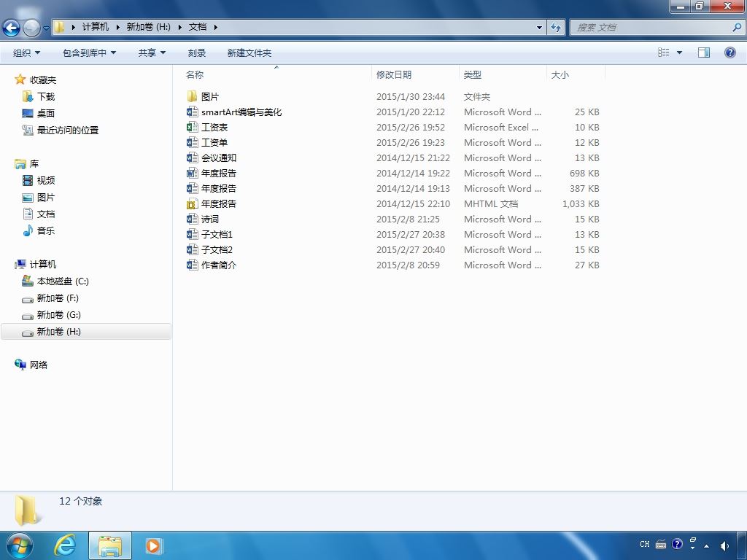The width and height of the screenshot is (747, 560).
Task: Toggle the preview pane button
Action: (704, 52)
